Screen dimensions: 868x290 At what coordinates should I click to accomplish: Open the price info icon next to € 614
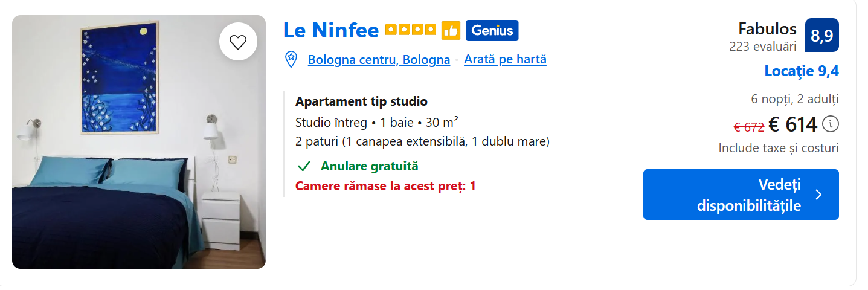[x=831, y=124]
